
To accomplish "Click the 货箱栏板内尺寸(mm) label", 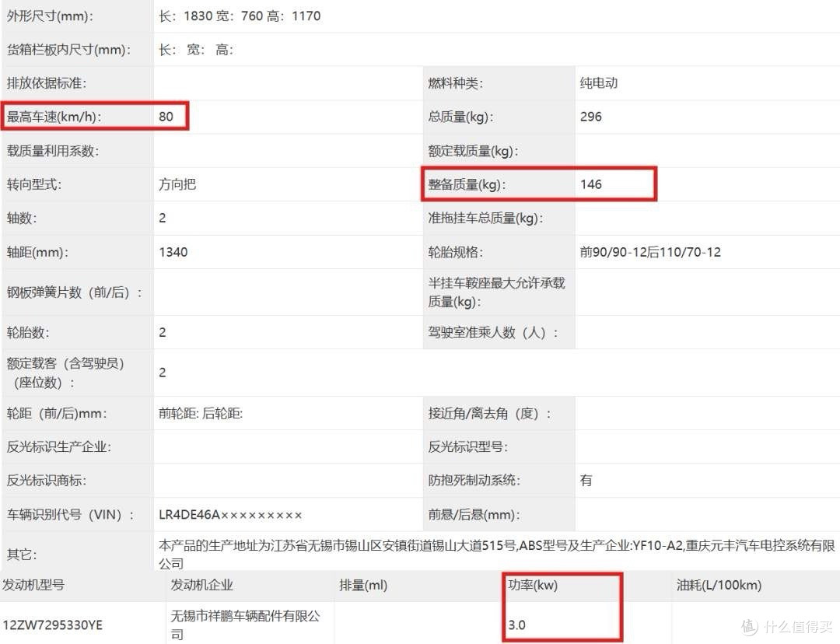I will click(68, 50).
